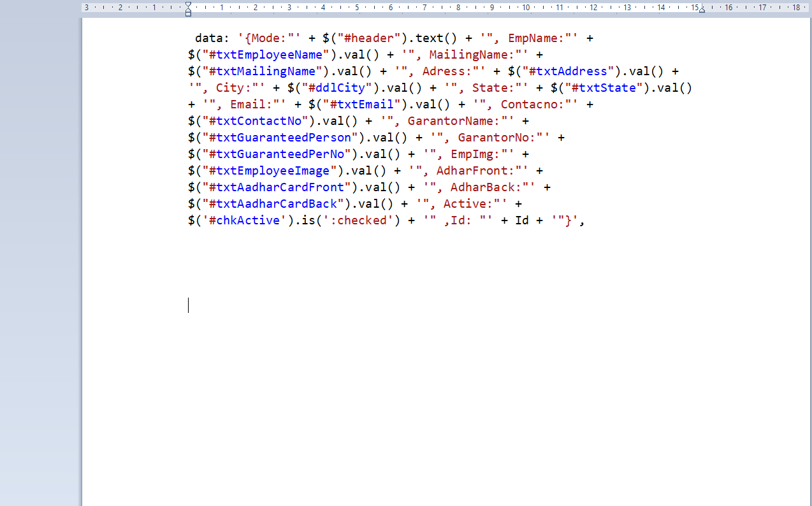Place cursor in "#txtEmployeeImage" text

266,171
